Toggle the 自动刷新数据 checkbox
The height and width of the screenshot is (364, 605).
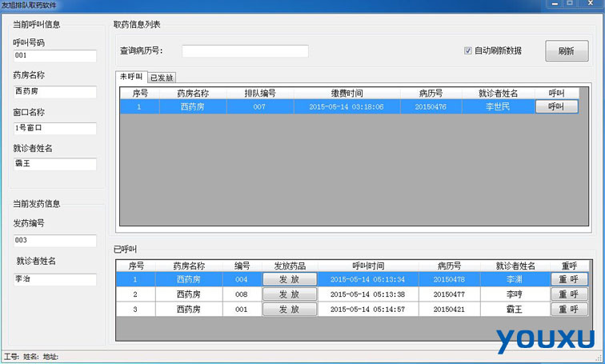[x=468, y=51]
